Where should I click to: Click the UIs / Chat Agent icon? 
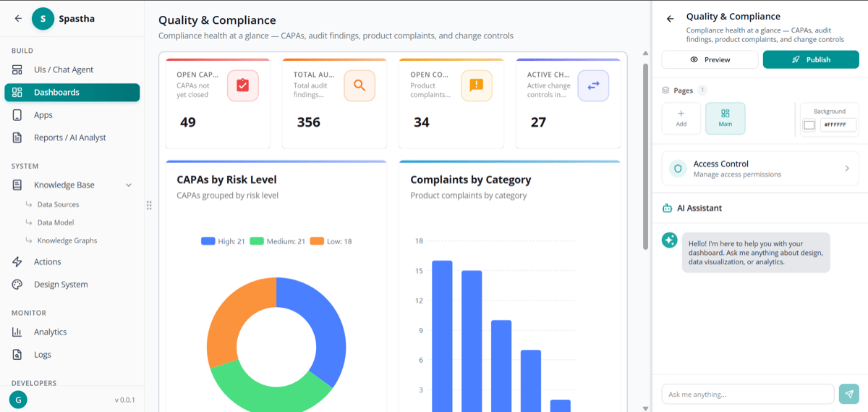pos(17,70)
